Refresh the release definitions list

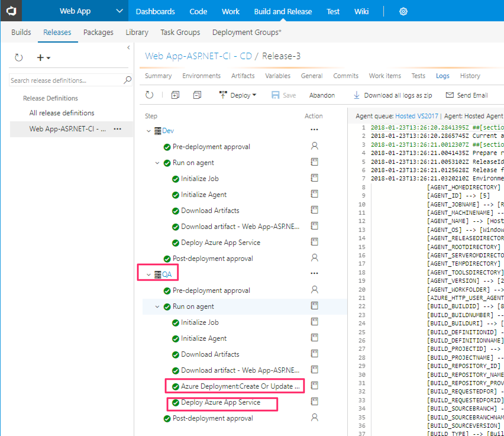[19, 57]
